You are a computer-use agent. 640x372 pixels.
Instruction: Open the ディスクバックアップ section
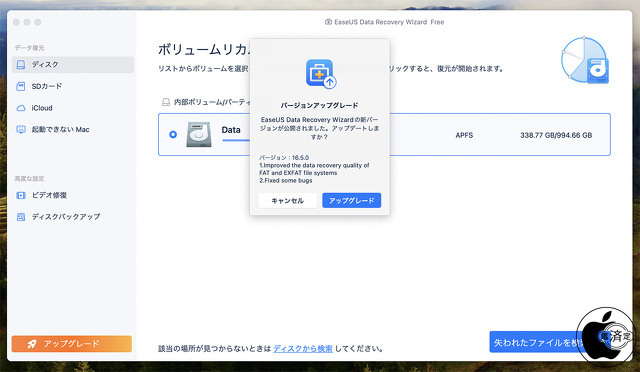73,217
